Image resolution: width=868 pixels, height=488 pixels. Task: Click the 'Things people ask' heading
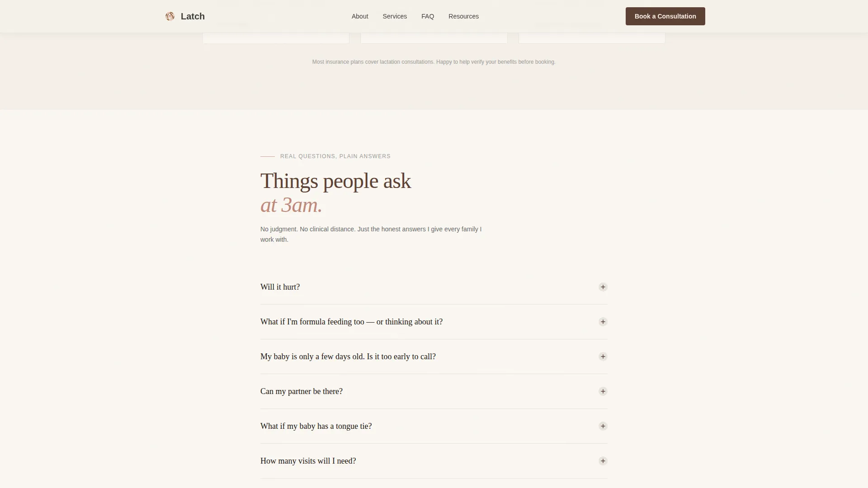click(x=335, y=181)
